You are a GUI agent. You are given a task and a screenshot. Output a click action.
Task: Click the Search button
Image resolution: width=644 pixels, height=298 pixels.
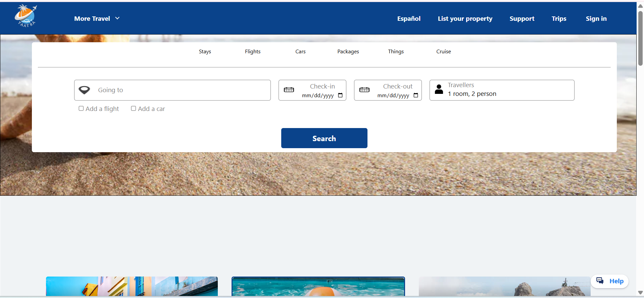(324, 138)
